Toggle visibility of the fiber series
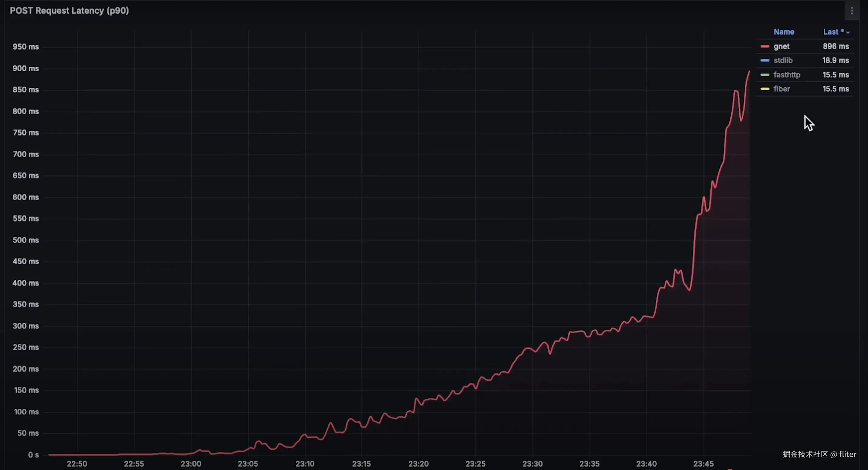 (x=781, y=89)
